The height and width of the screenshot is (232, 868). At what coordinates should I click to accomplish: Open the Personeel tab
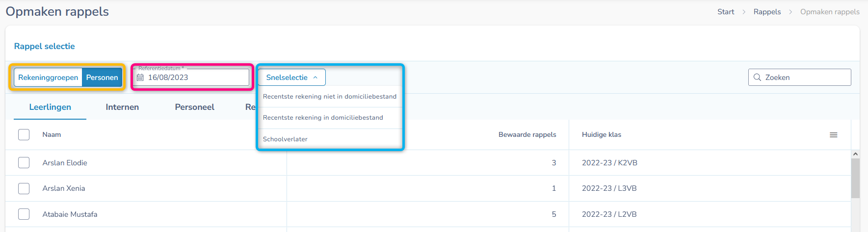click(194, 107)
